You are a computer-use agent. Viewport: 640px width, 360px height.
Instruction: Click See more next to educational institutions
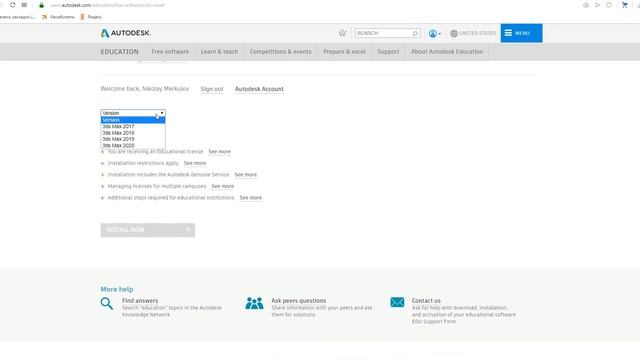coord(251,198)
